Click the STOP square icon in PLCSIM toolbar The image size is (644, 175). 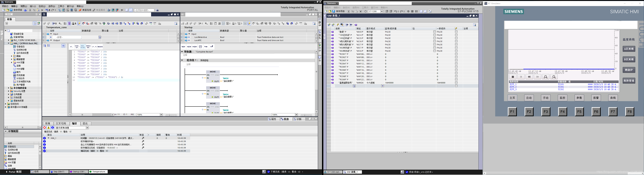413,12
